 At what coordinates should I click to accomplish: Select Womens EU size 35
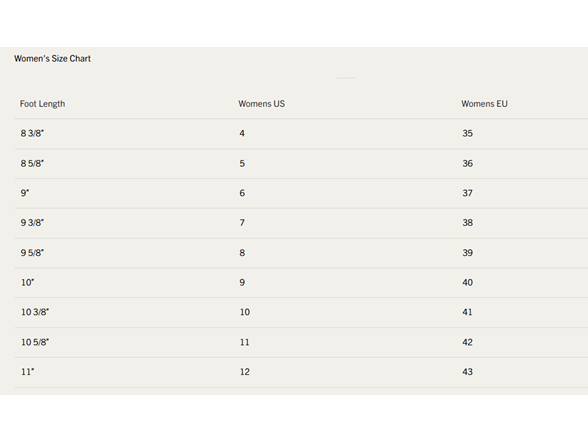pos(467,133)
